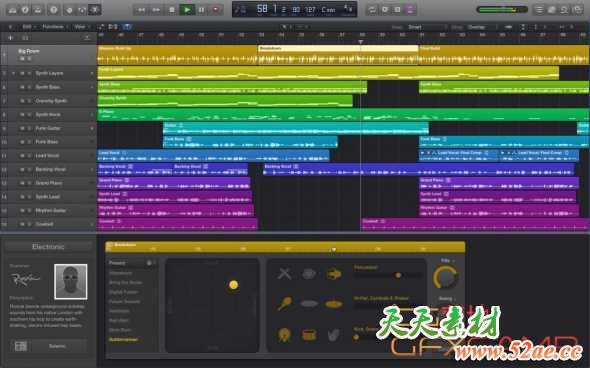This screenshot has width=590, height=368.
Task: Add a new track with the plus button
Action: [11, 38]
